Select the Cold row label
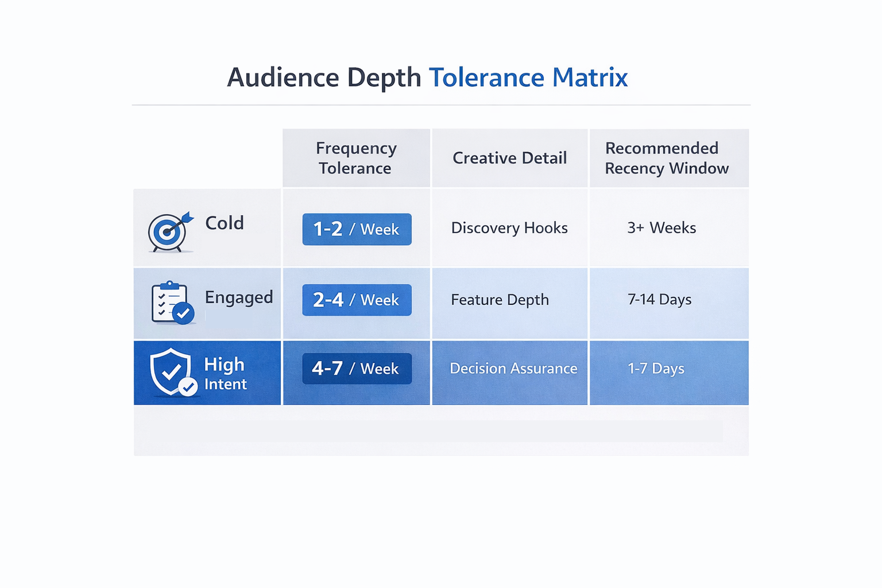Viewport: 882px width, 588px height. (225, 223)
